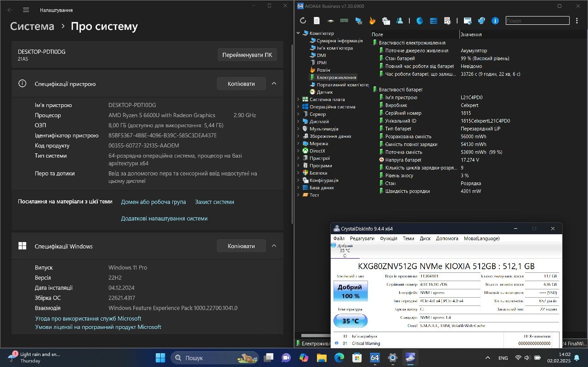
Task: Click the Refresh icon in AIDA64 toolbar
Action: click(x=303, y=21)
